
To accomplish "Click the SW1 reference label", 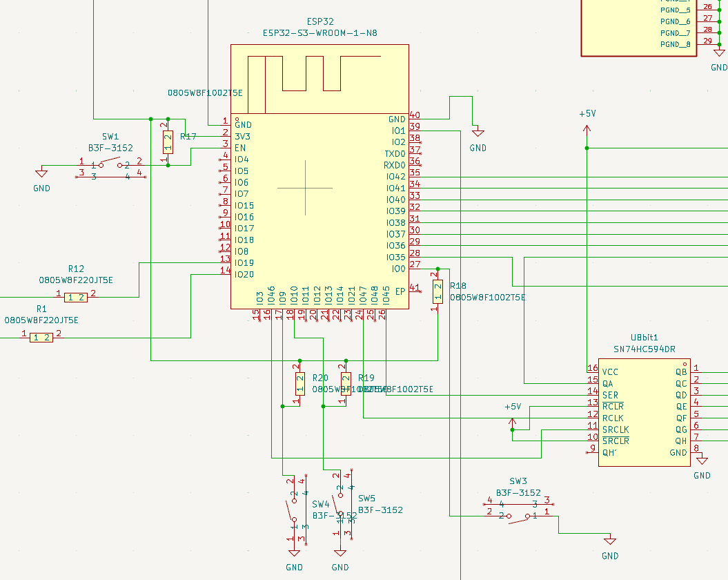I will tap(110, 137).
